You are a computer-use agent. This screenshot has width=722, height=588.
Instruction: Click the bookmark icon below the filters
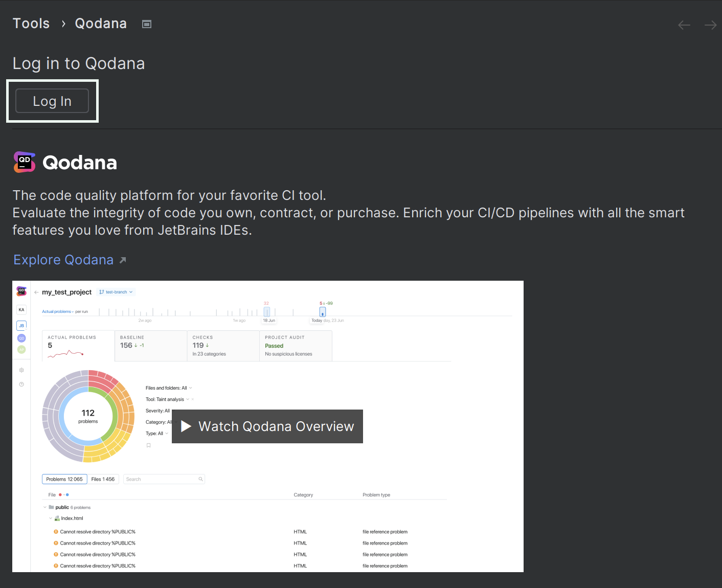tap(148, 445)
